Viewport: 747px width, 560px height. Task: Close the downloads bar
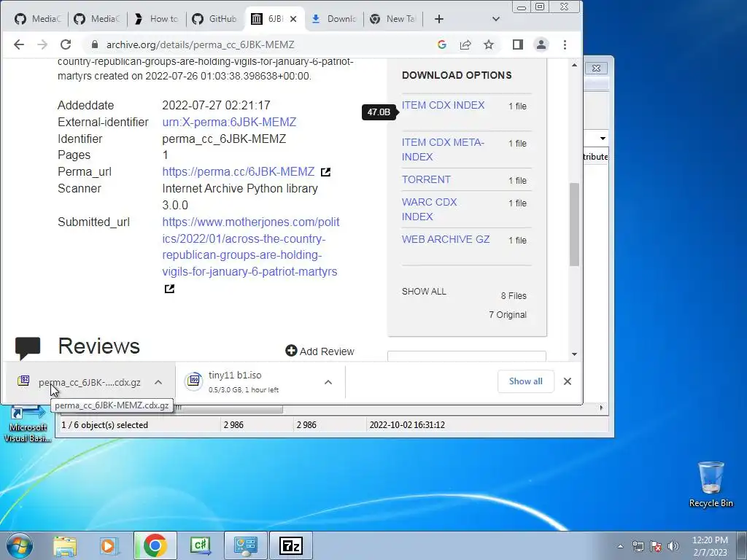point(567,381)
